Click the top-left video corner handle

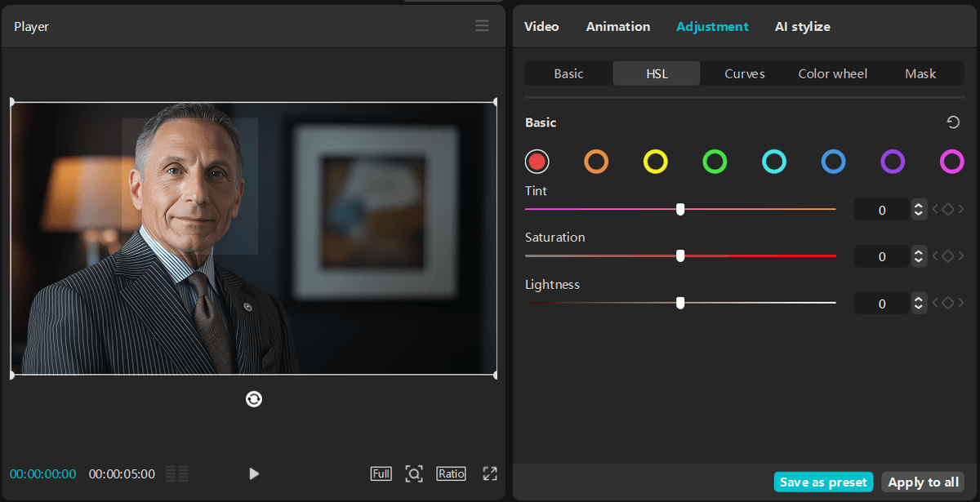tap(11, 102)
